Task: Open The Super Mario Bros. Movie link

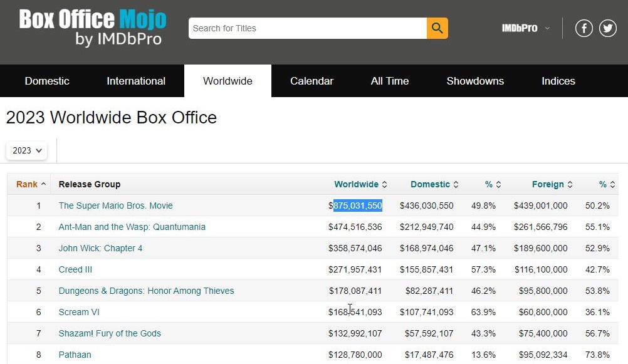Action: point(116,205)
